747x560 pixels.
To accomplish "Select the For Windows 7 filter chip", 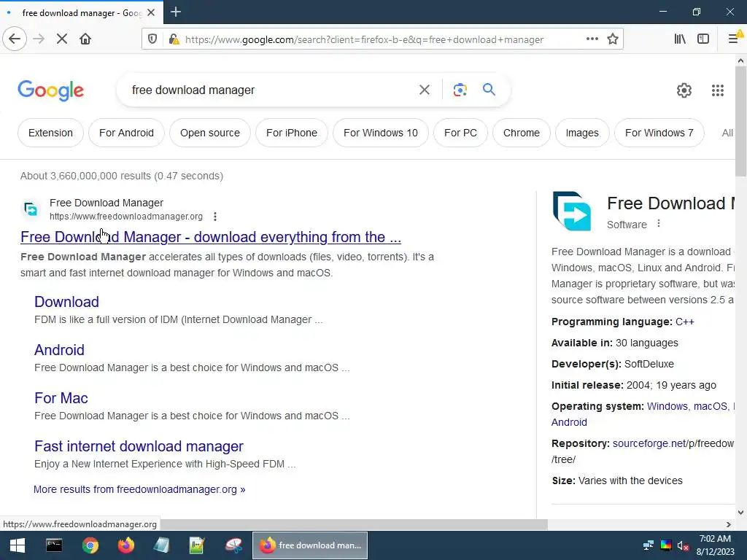I will click(659, 133).
